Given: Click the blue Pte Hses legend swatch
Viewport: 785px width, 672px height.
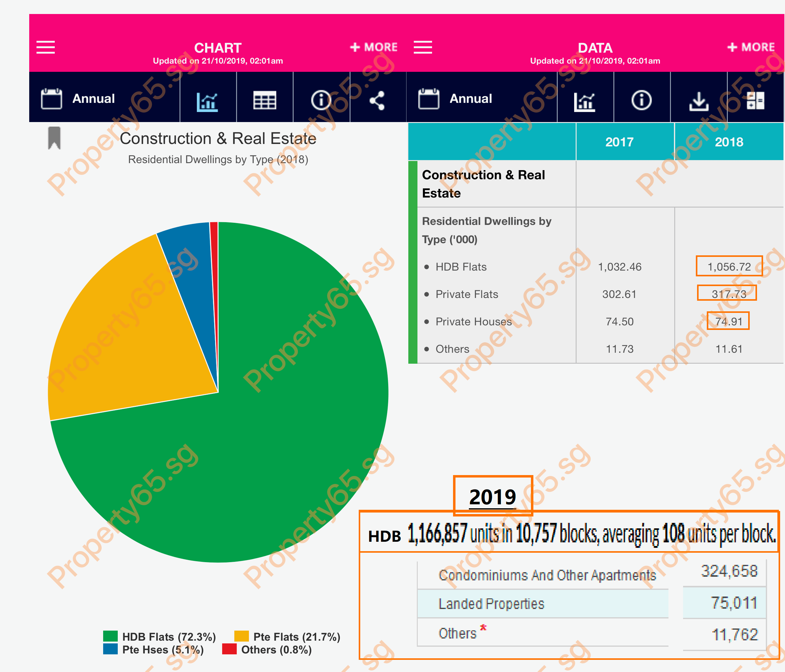Looking at the screenshot, I should pyautogui.click(x=110, y=649).
